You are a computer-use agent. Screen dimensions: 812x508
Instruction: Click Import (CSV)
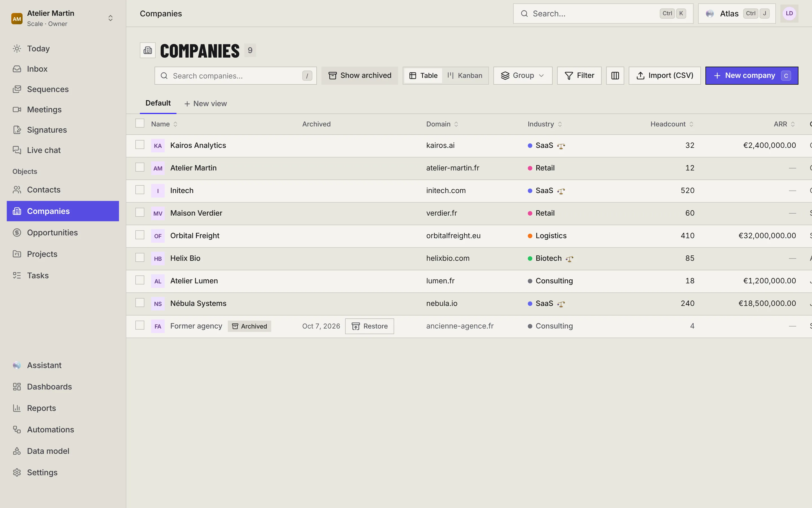tap(664, 76)
